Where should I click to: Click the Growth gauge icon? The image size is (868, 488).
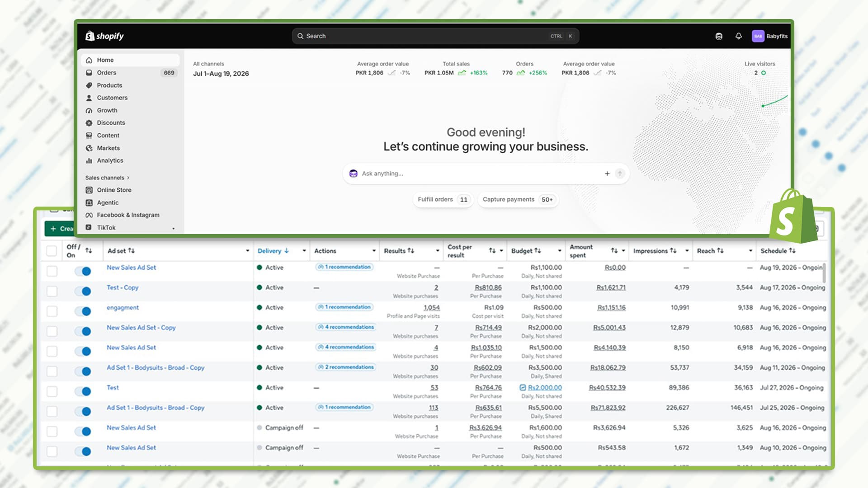tap(89, 110)
